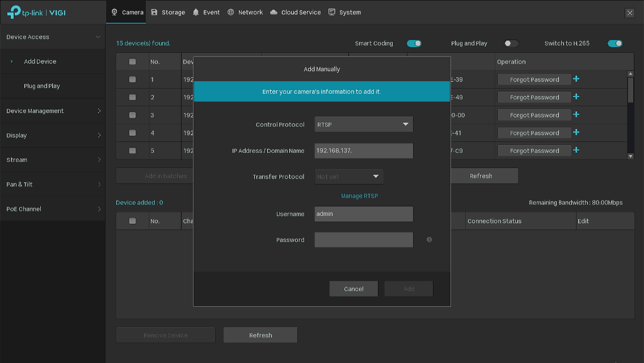Click the Network globe icon
Viewport: 644px width, 363px height.
click(x=231, y=12)
